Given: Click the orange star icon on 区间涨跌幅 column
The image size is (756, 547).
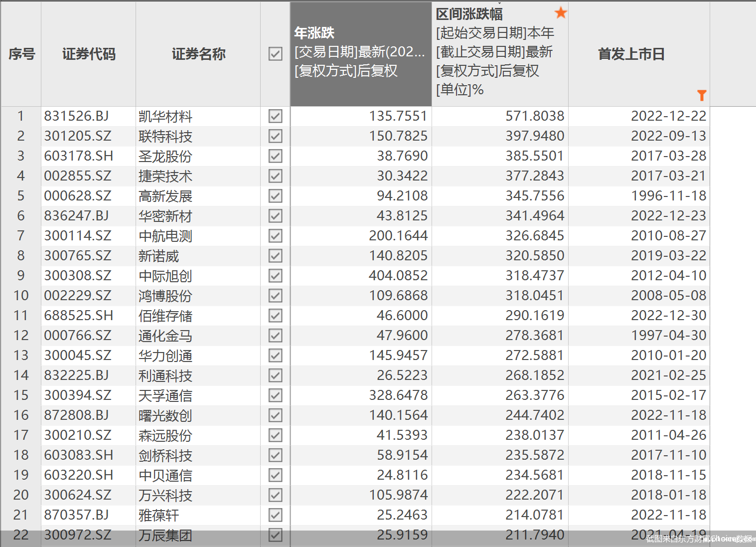Looking at the screenshot, I should coord(561,13).
